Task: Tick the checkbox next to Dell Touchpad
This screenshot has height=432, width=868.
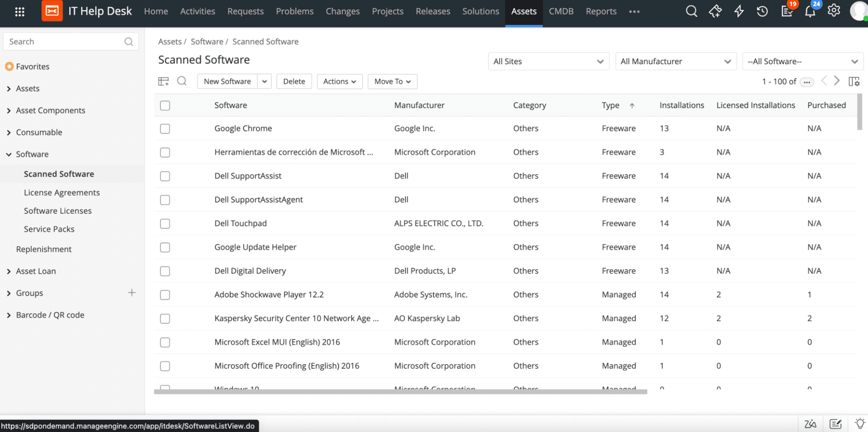Action: [165, 223]
